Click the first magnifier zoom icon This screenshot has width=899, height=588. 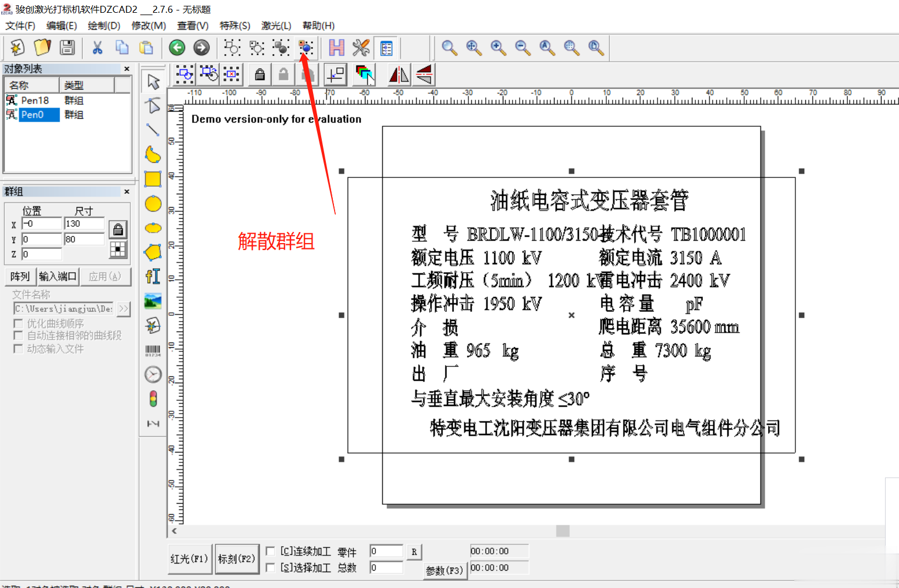(x=449, y=48)
